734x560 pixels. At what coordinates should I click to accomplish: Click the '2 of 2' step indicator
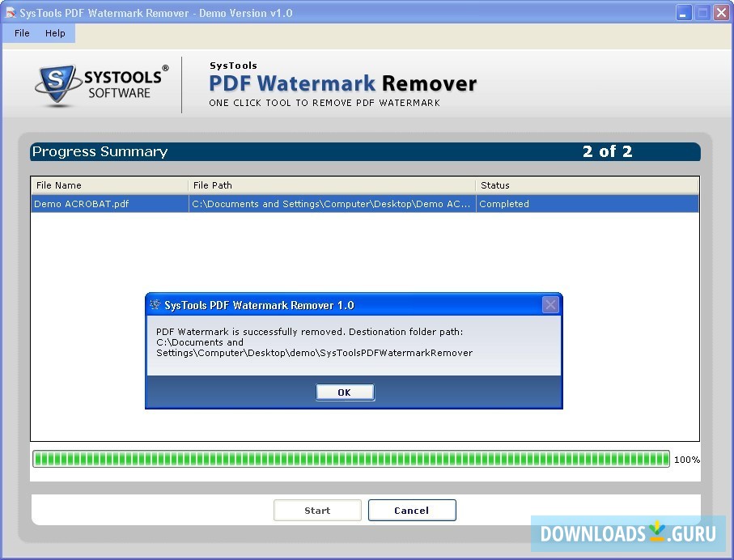(x=607, y=151)
